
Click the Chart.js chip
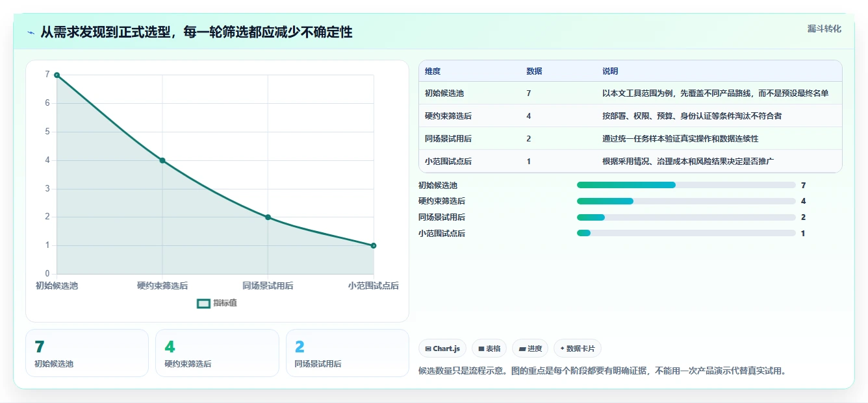[x=442, y=348]
